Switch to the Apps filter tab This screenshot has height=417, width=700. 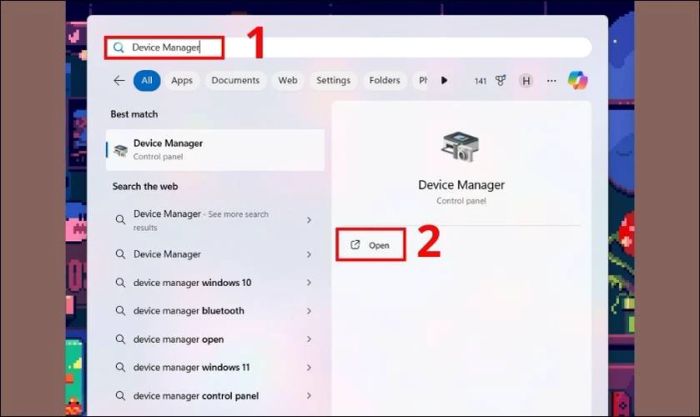pyautogui.click(x=182, y=80)
